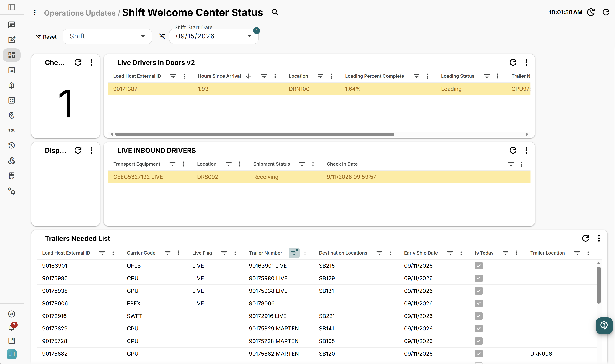Open the grid table sidebar icon

(12, 100)
